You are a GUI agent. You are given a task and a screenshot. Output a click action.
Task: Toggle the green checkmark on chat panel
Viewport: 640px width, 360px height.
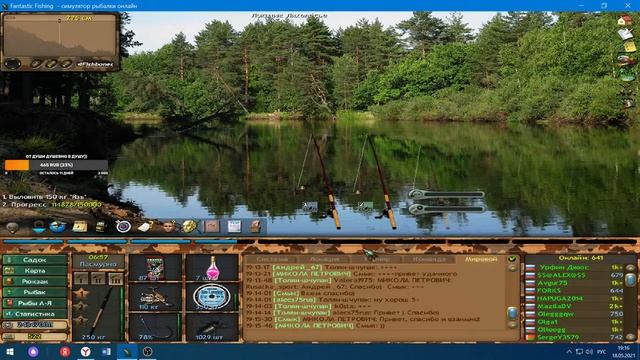[512, 259]
